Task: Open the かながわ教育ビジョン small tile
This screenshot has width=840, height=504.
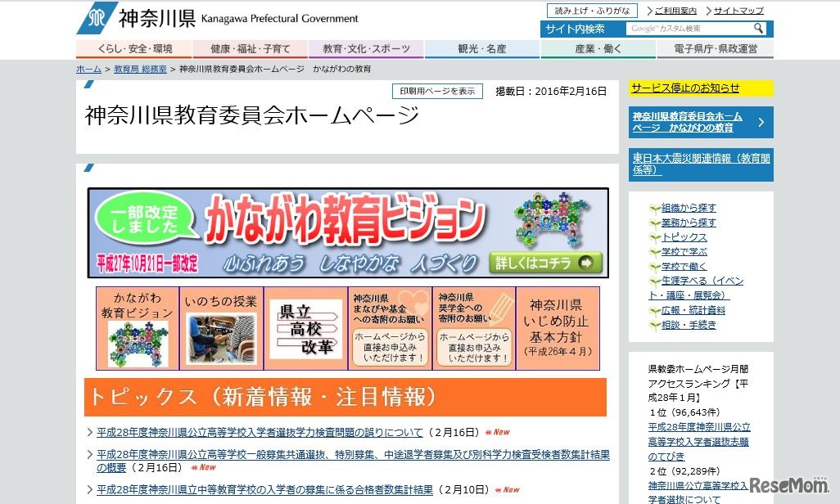Action: click(x=138, y=329)
